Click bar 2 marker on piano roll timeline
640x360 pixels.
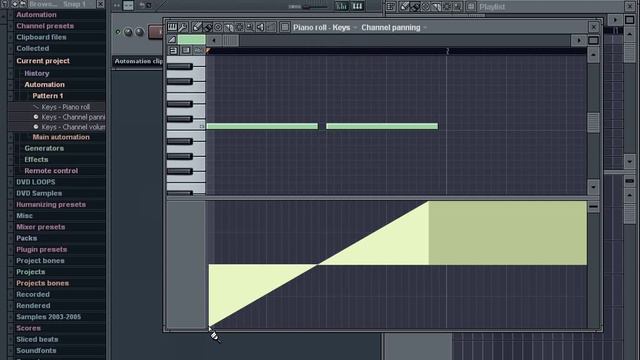[447, 51]
